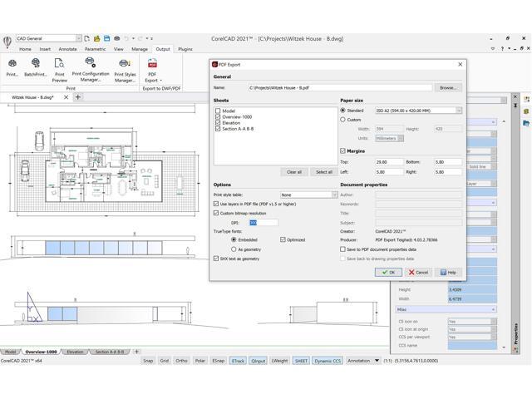This screenshot has height=399, width=532.
Task: Select As geometry TrueType option
Action: click(x=234, y=249)
